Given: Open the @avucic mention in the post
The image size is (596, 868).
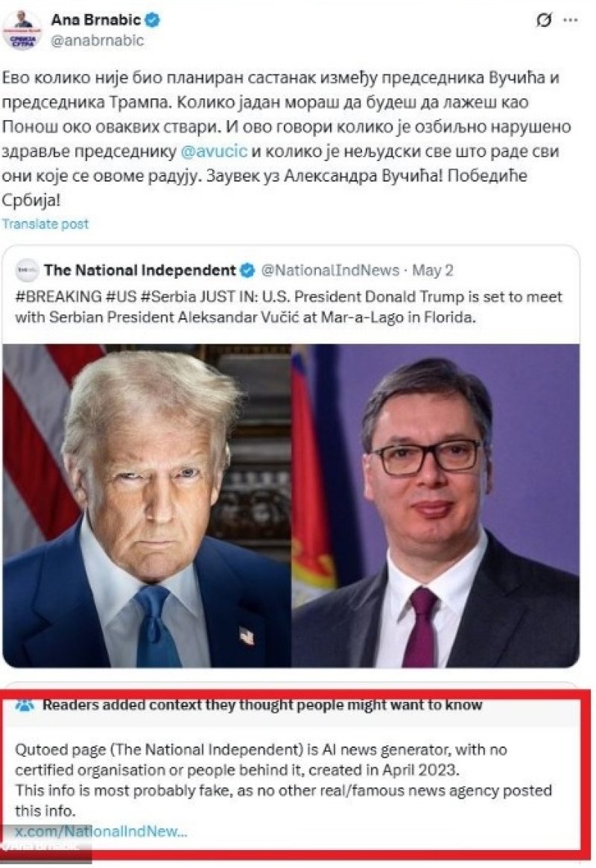Looking at the screenshot, I should click(214, 151).
